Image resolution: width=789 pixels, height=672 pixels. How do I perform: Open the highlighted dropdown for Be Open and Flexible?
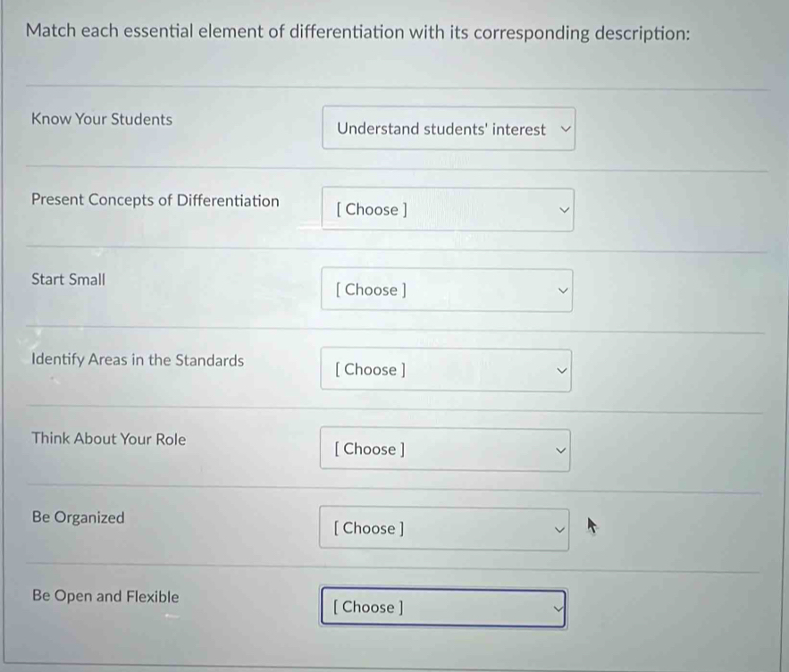pos(442,608)
